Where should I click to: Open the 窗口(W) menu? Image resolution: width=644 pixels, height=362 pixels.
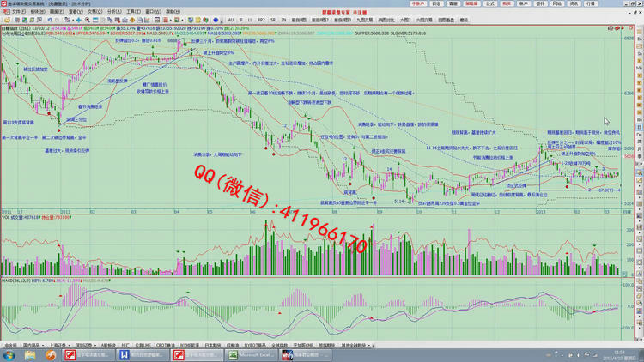[153, 11]
